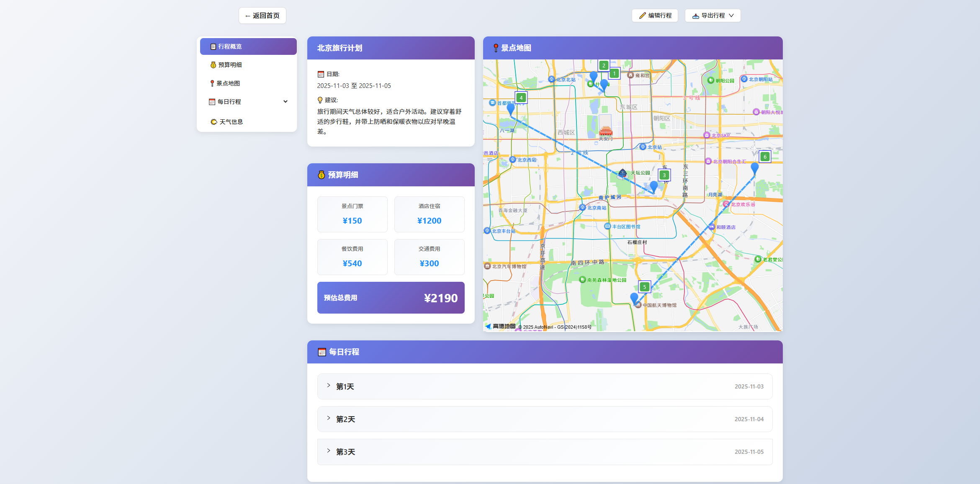Click map marker 3 near 天坛公园
980x484 pixels.
click(x=664, y=175)
